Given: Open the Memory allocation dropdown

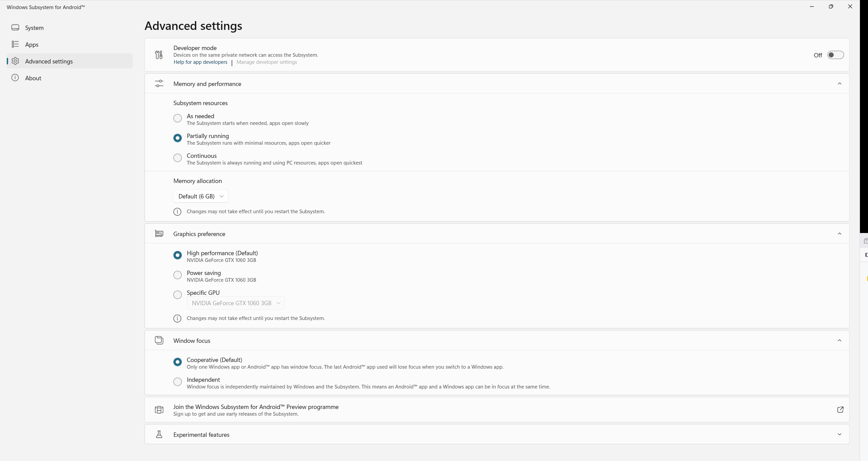Looking at the screenshot, I should 201,196.
